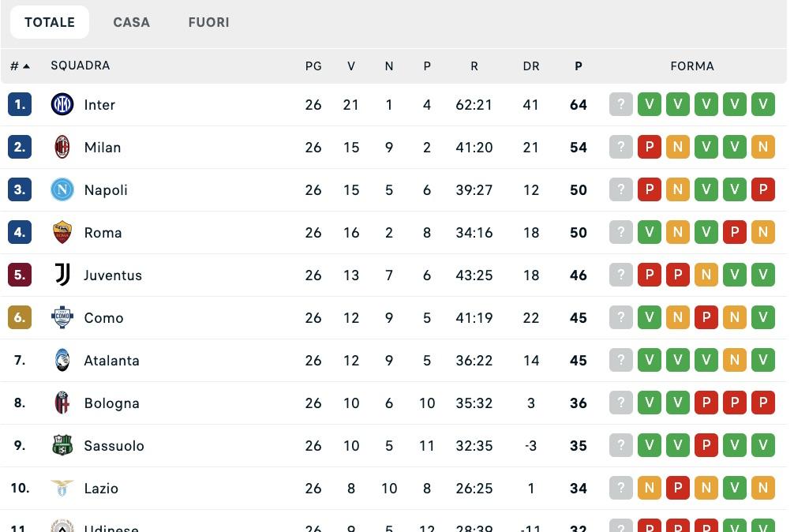
Task: Click Milan's gray question-mark upcoming match badge
Action: point(621,147)
